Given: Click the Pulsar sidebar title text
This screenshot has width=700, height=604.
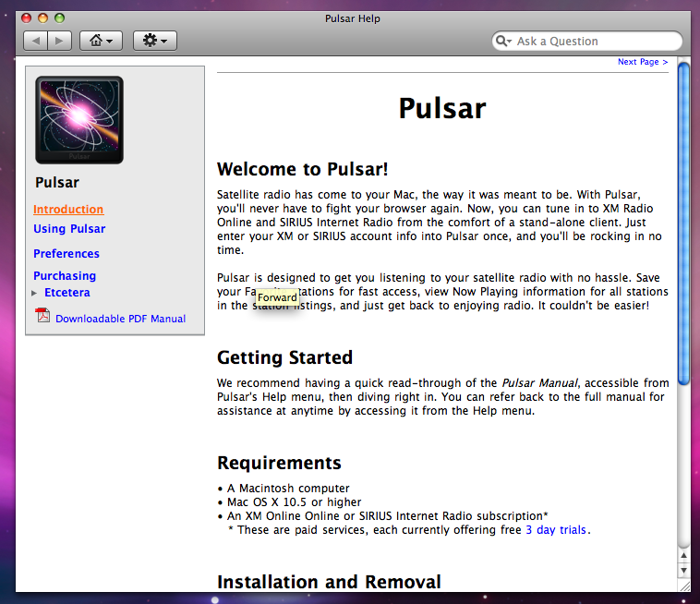Looking at the screenshot, I should pos(57,183).
